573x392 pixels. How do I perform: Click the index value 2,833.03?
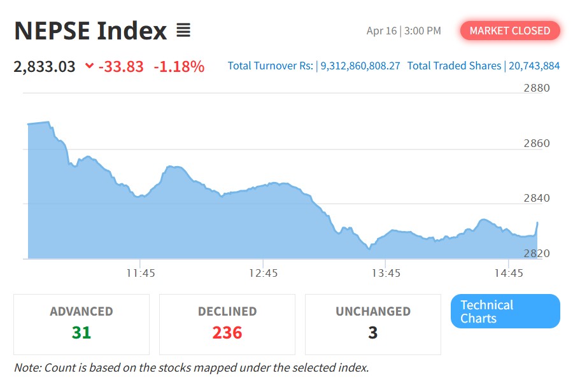coord(45,66)
